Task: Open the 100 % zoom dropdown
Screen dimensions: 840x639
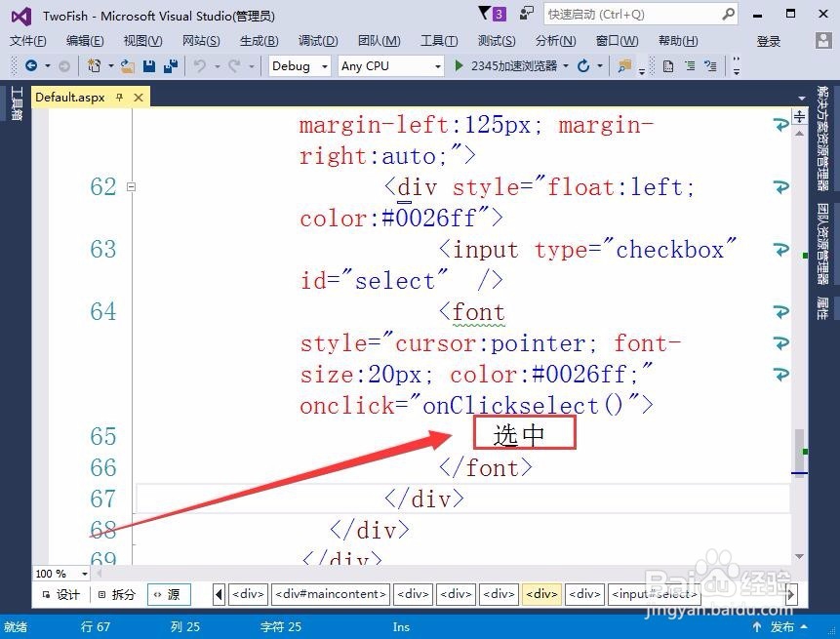Action: (x=85, y=574)
